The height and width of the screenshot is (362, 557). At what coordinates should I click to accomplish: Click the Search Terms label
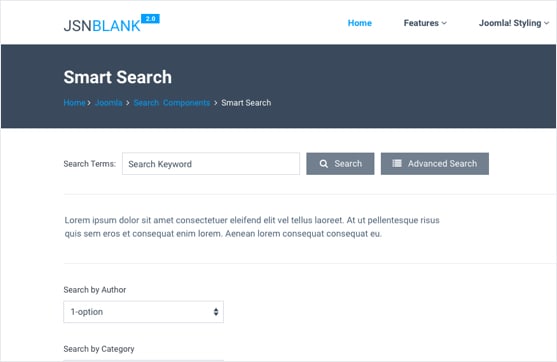tap(90, 164)
